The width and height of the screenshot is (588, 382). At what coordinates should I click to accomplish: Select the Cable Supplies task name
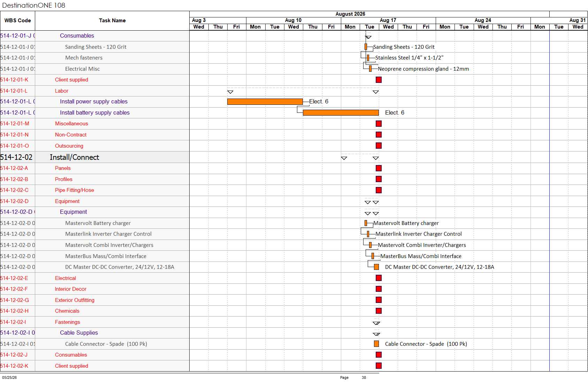79,333
